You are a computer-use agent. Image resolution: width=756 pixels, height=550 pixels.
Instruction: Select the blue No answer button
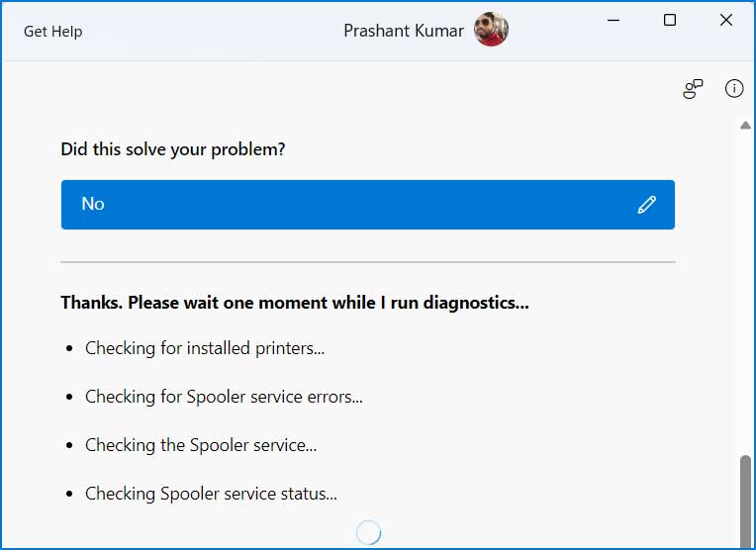[x=368, y=205]
